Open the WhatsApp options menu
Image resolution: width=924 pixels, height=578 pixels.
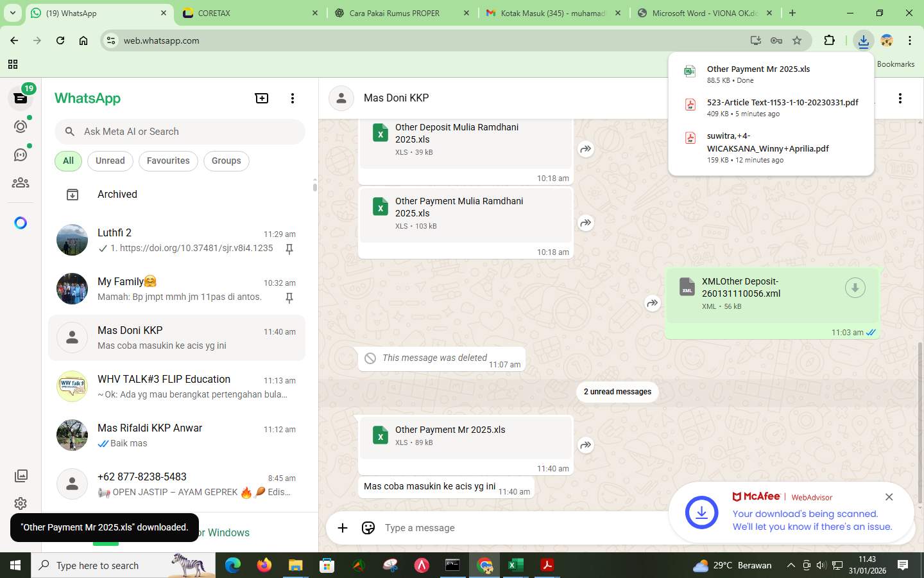coord(293,98)
